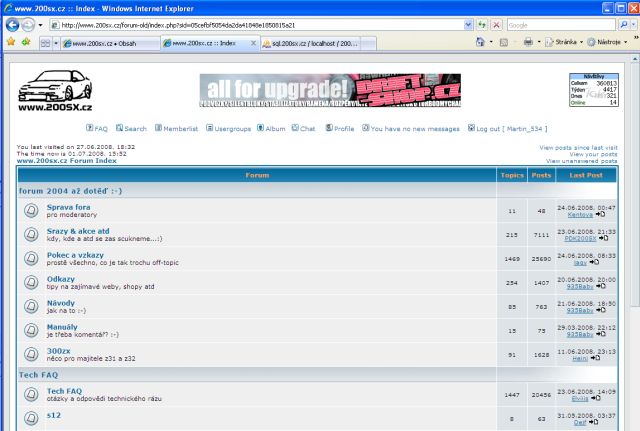640x431 pixels.
Task: Click the forum icon beside Sprava fora
Action: 30,210
